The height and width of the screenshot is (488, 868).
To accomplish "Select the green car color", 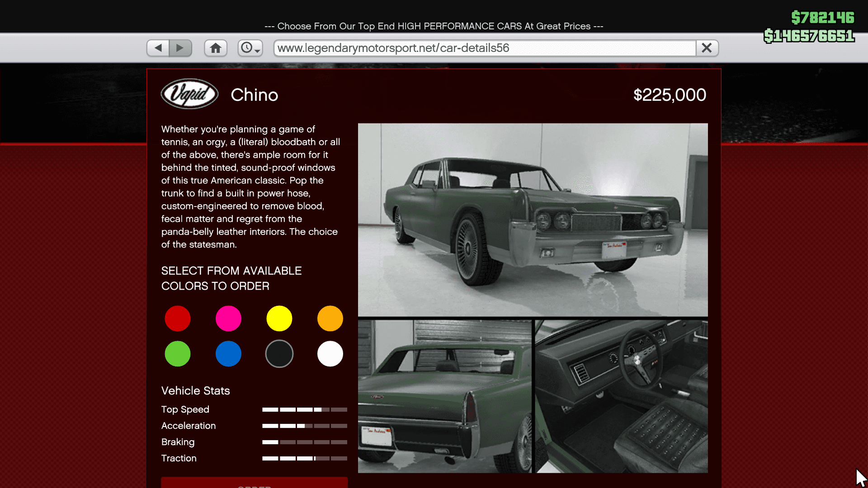I will pos(178,354).
